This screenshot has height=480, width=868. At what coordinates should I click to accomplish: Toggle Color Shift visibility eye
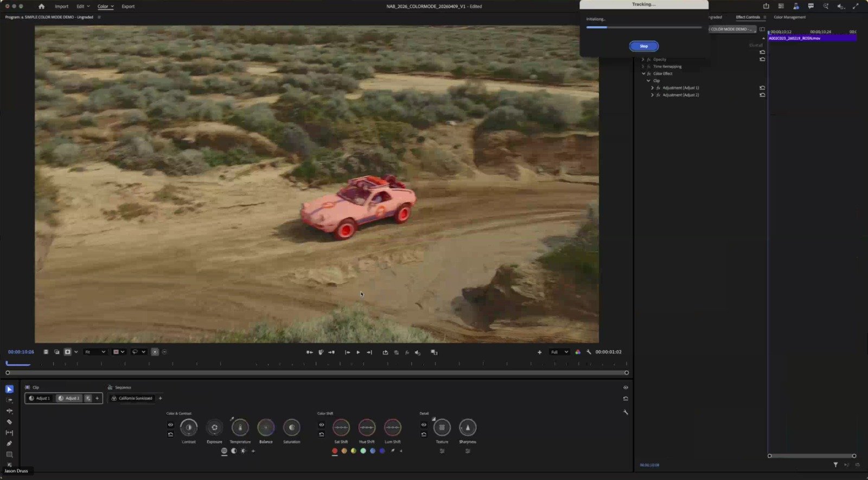(x=321, y=425)
